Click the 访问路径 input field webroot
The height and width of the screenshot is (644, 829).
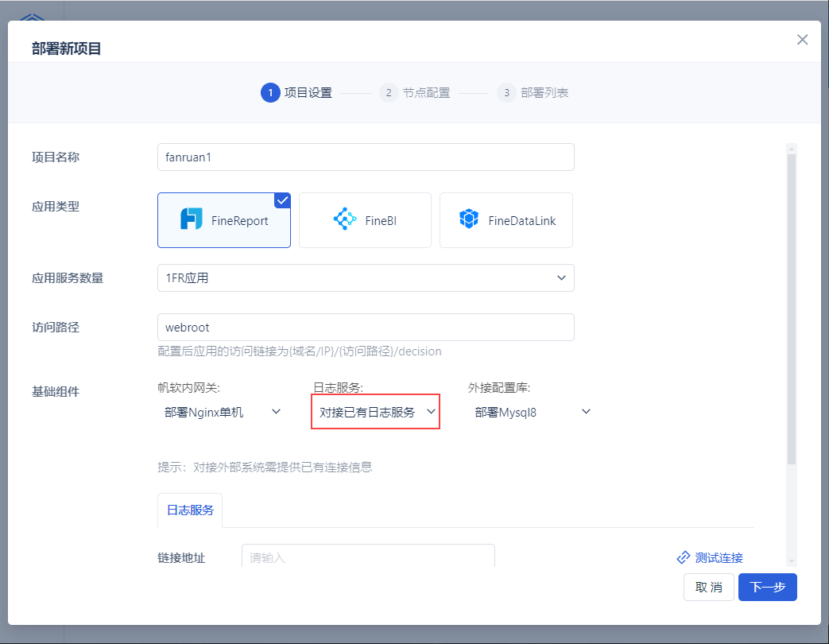(366, 328)
